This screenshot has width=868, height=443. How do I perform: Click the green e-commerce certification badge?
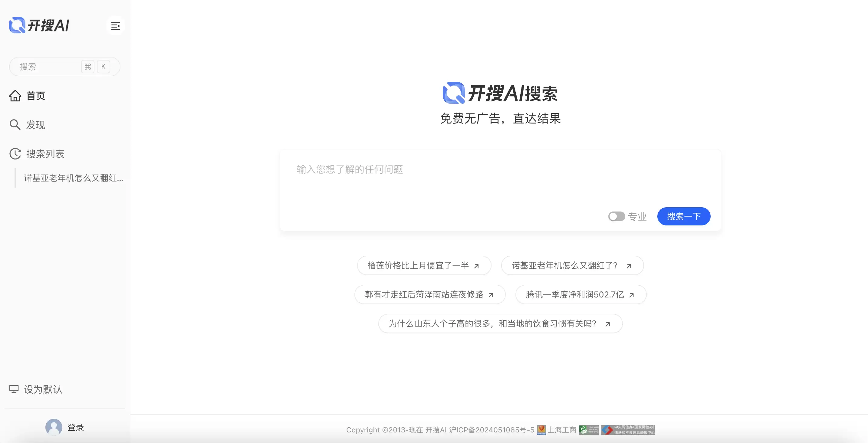tap(589, 430)
